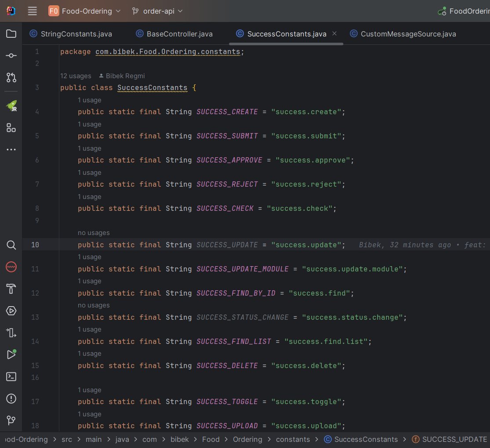Open the Problems tool window
Screen dimensions: 490x448
[x=11, y=398]
